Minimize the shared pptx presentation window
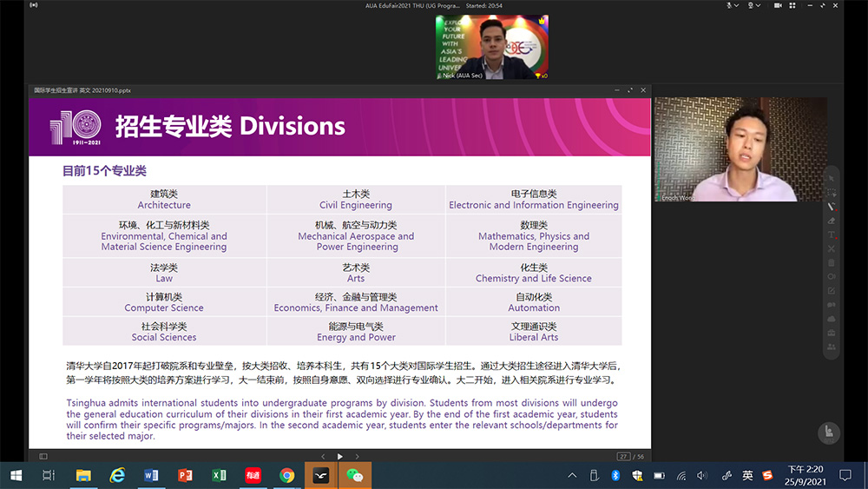This screenshot has height=489, width=868. click(x=617, y=90)
